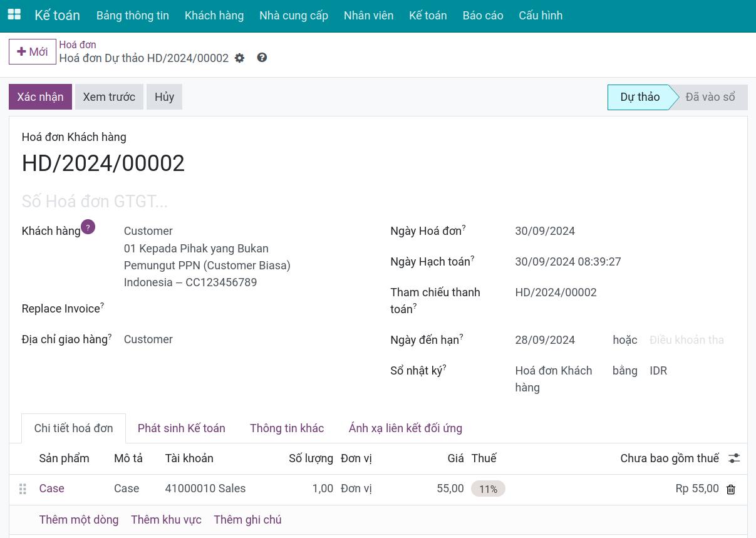Open the Nhà cung cấp menu
The image size is (756, 538).
pos(294,16)
